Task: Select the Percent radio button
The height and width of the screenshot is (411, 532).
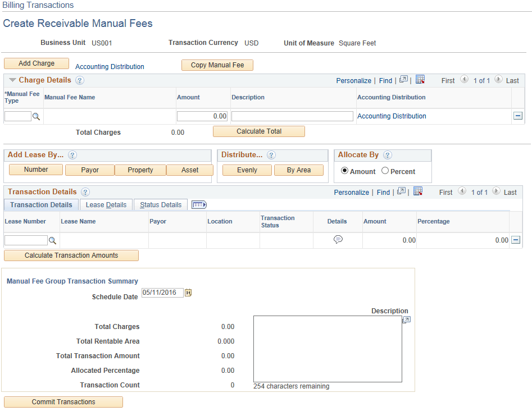Action: pyautogui.click(x=386, y=171)
